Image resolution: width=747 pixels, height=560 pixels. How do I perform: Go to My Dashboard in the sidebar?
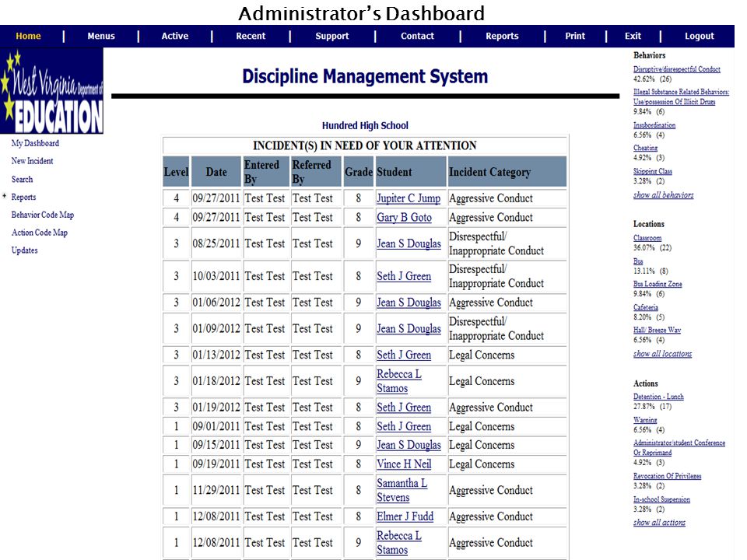coord(35,143)
